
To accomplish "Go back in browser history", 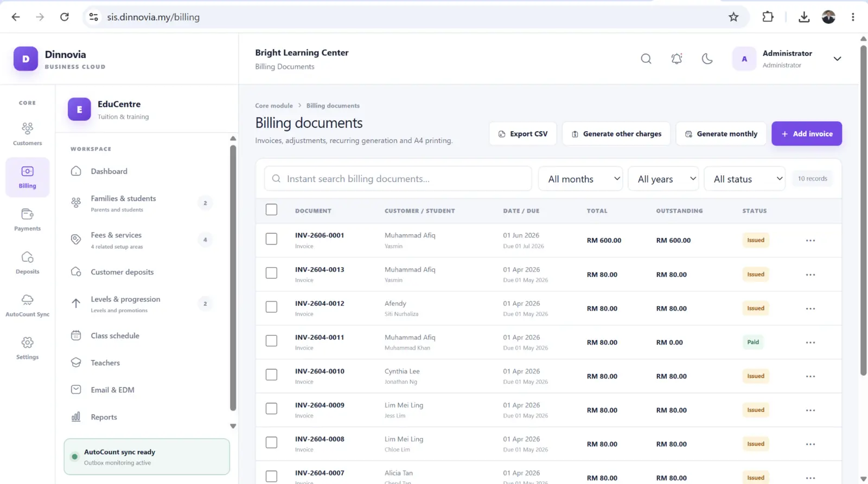I will (16, 17).
